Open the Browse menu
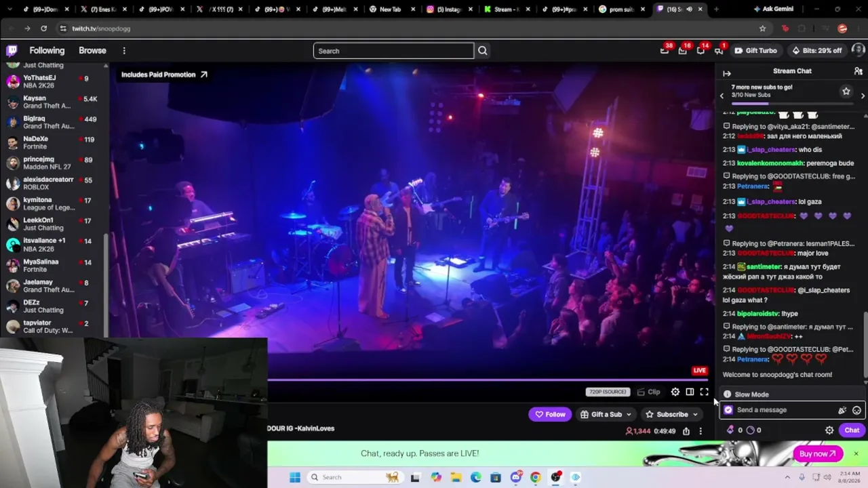The image size is (868, 488). pos(92,51)
